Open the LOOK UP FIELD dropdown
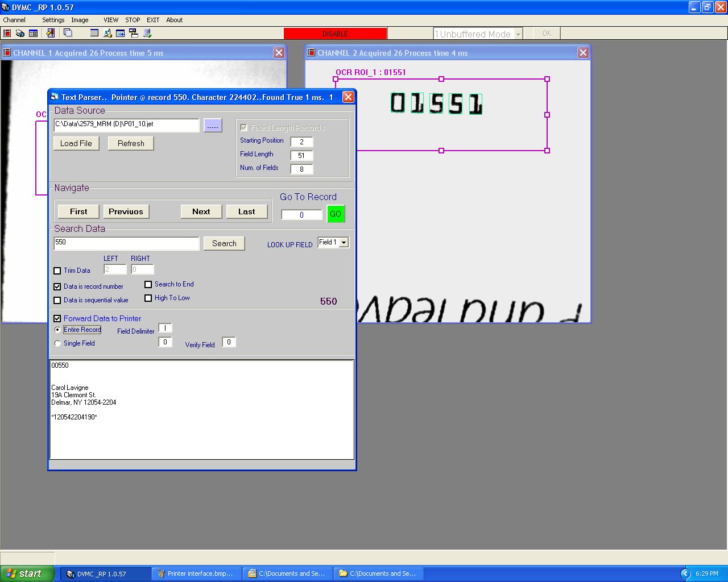Screen dimensions: 728x582 [344, 243]
